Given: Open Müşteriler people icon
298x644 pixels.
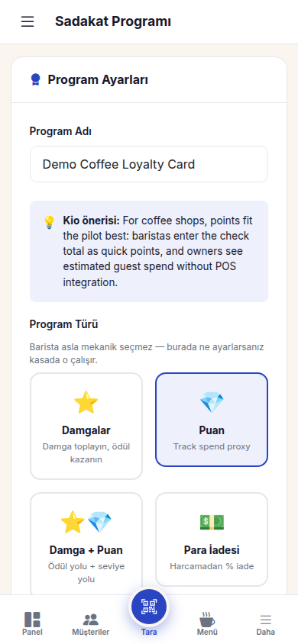Looking at the screenshot, I should click(x=90, y=620).
